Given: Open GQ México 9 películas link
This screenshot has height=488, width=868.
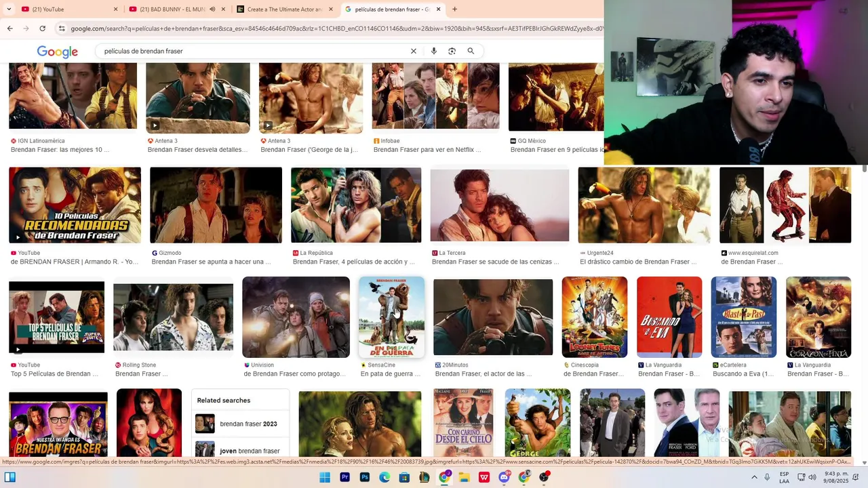Looking at the screenshot, I should [557, 150].
